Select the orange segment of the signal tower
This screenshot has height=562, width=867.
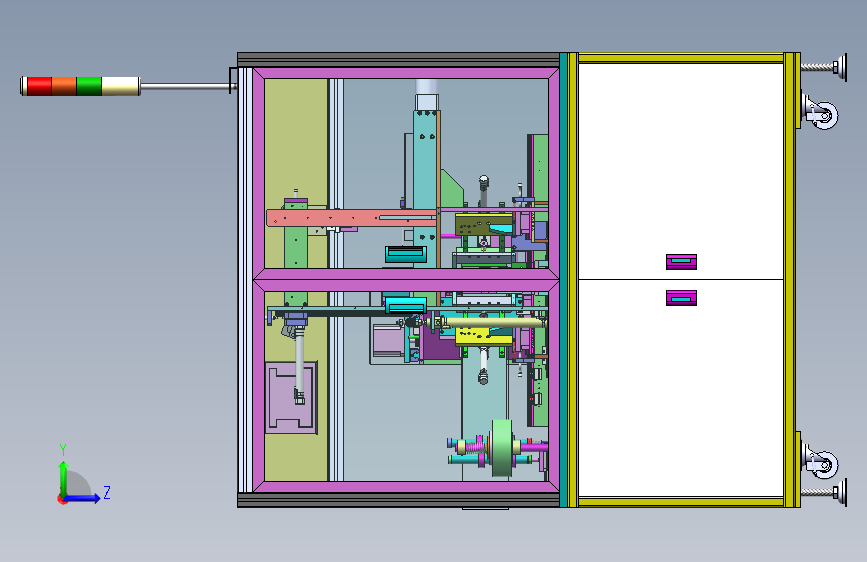tap(64, 86)
